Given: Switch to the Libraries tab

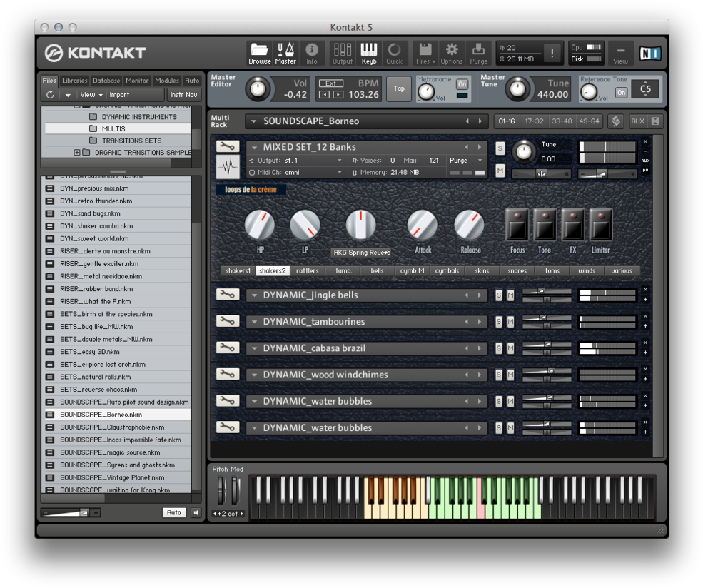Looking at the screenshot, I should 74,81.
